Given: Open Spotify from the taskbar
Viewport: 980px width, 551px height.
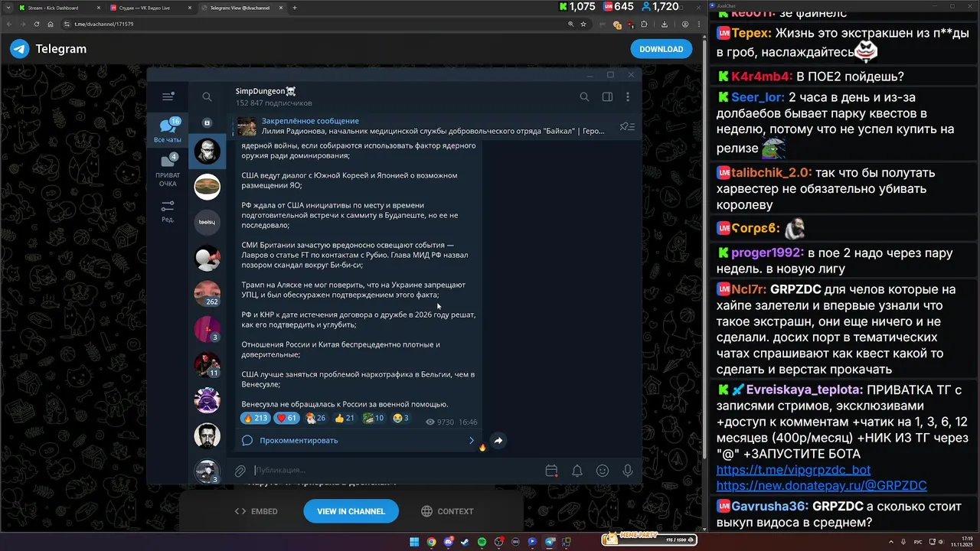Looking at the screenshot, I should point(482,542).
